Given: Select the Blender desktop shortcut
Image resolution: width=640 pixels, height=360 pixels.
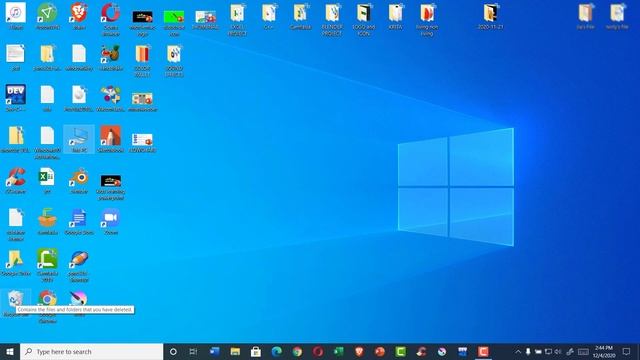Looking at the screenshot, I should [x=79, y=180].
